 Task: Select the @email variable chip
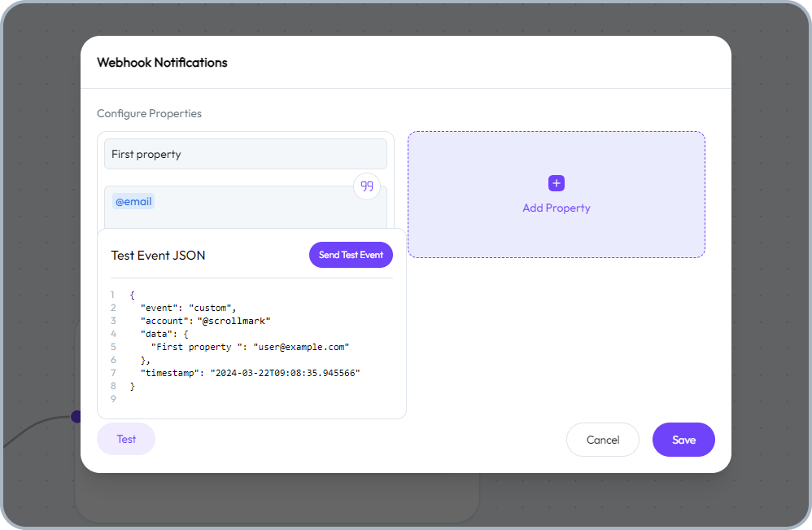(133, 201)
